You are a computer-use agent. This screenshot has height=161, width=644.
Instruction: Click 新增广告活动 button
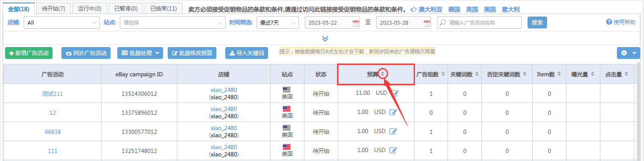pos(29,53)
